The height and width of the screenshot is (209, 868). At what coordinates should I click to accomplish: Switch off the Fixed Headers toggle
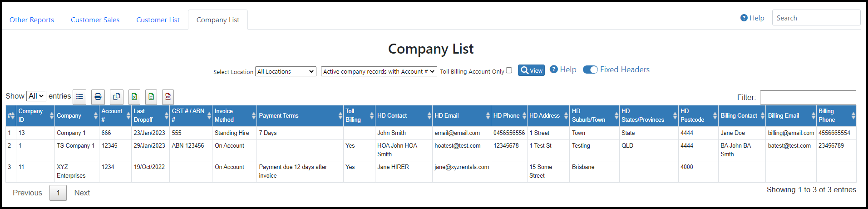(590, 70)
